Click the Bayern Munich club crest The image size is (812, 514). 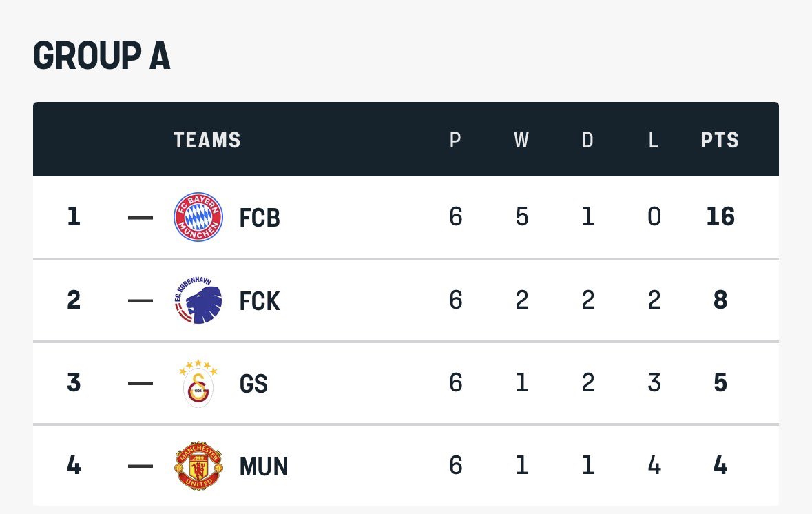coord(198,217)
